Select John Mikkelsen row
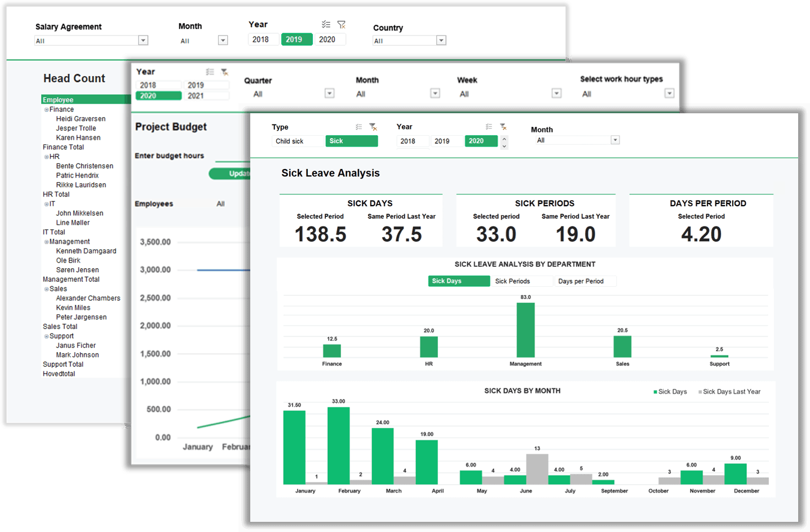Image resolution: width=810 pixels, height=532 pixels. pyautogui.click(x=79, y=214)
